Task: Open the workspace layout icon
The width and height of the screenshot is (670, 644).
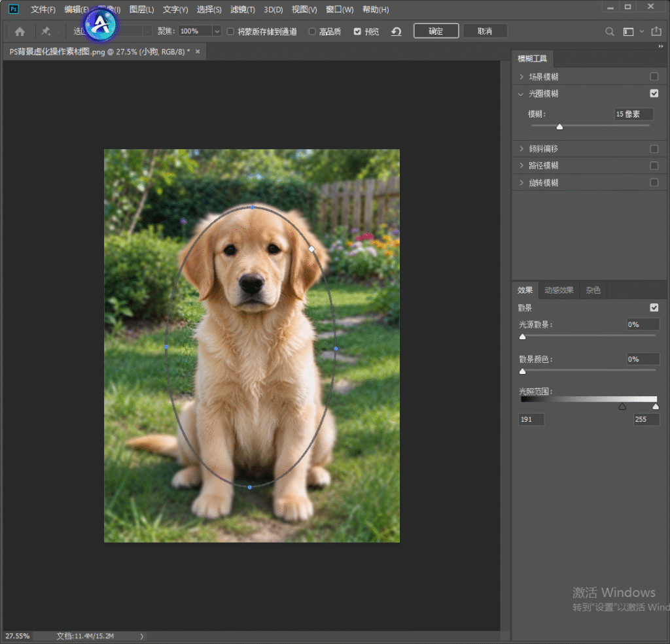Action: tap(628, 31)
